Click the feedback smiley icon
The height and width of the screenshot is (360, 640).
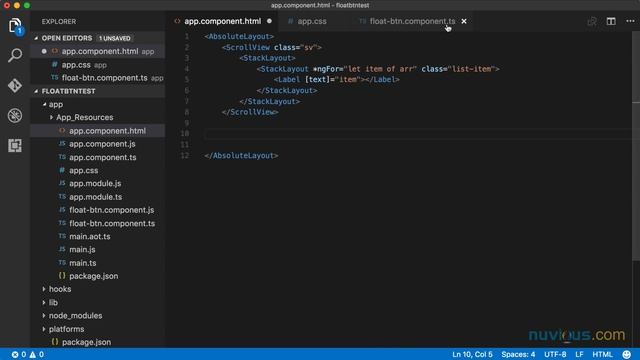627,354
